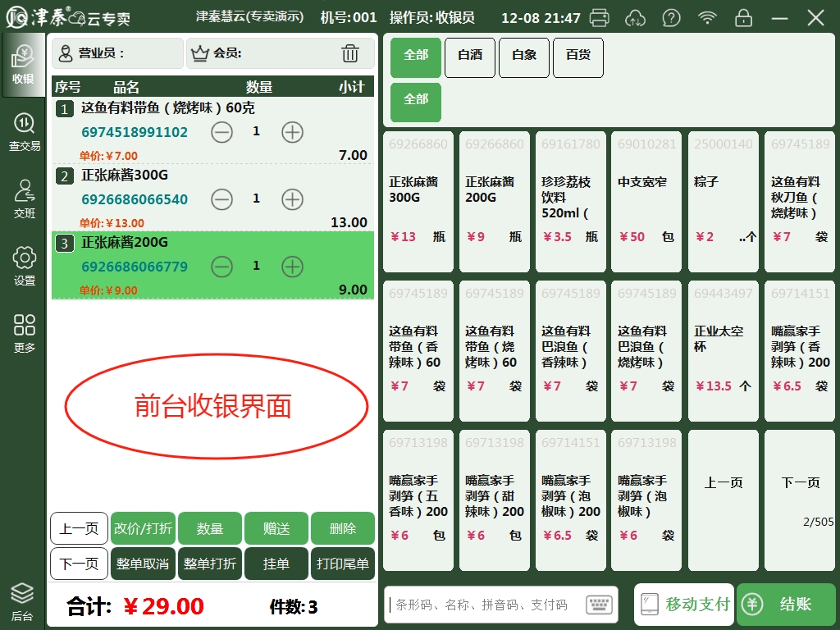This screenshot has height=630, width=840.
Task: Increase quantity of 这鱼有料带鱼 item
Action: 293,131
